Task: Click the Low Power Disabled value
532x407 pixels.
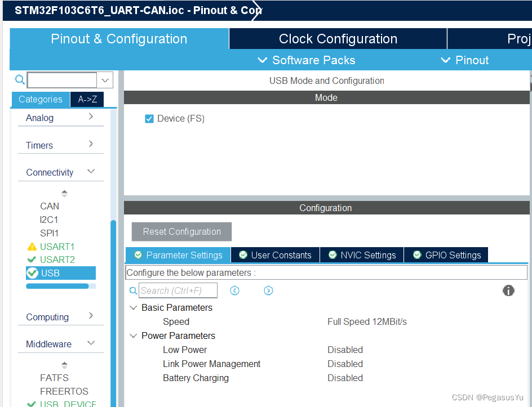Action: pyautogui.click(x=345, y=350)
